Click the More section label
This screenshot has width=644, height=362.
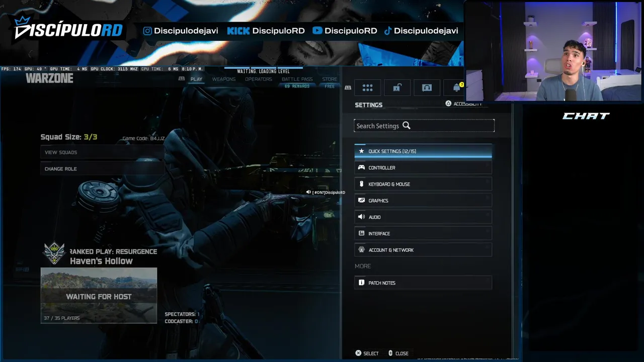pyautogui.click(x=363, y=266)
